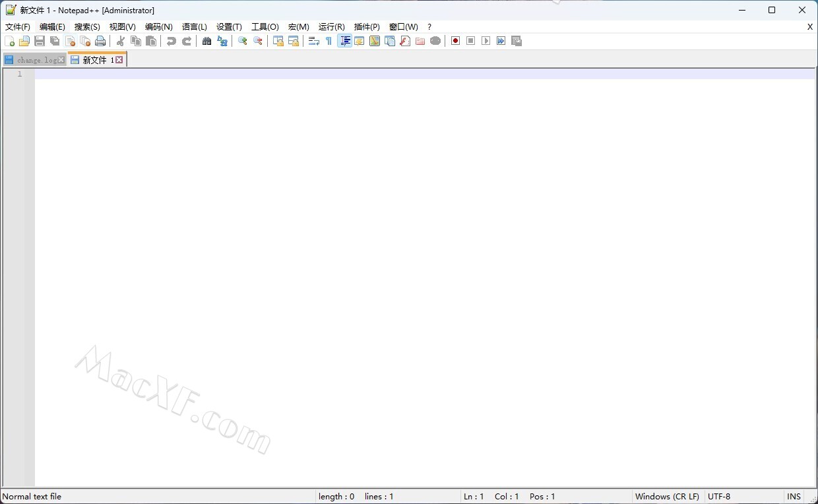Viewport: 818px width, 504px height.
Task: Click the Close All toolbar icon
Action: 85,41
